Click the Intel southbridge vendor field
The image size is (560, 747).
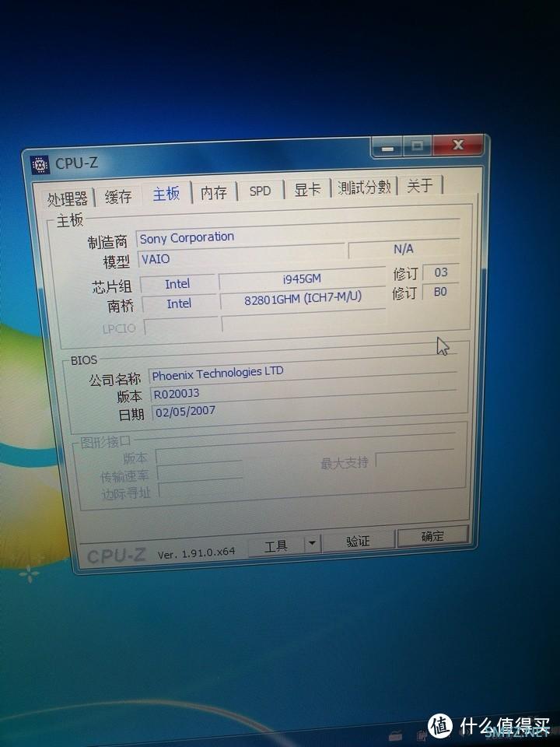[179, 304]
